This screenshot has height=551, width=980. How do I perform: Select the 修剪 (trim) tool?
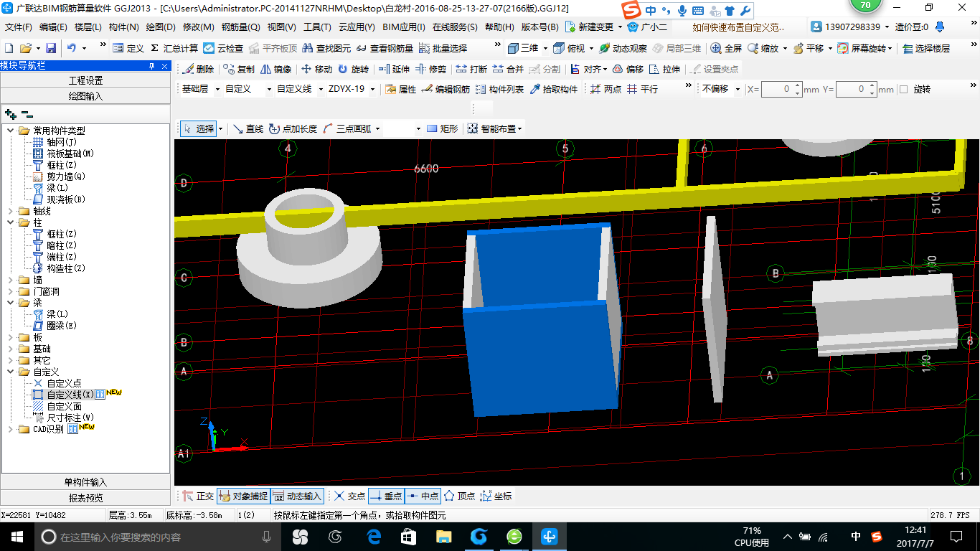[x=430, y=70]
